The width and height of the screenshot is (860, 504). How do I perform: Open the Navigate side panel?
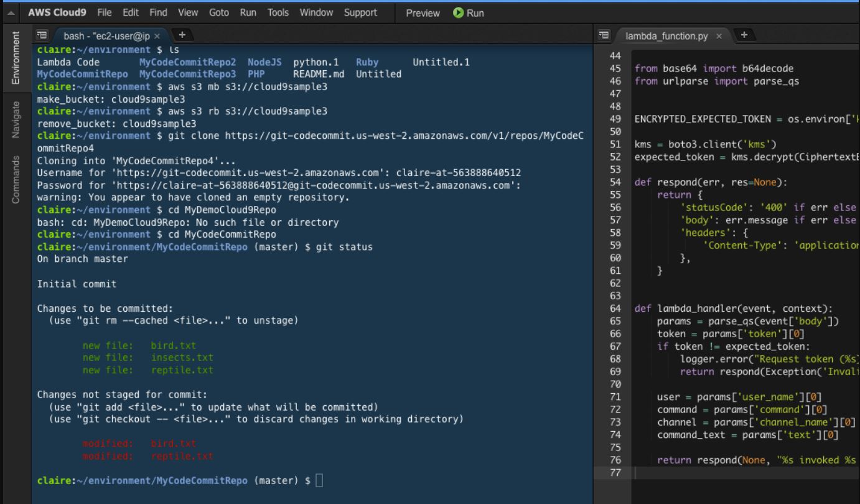point(17,119)
